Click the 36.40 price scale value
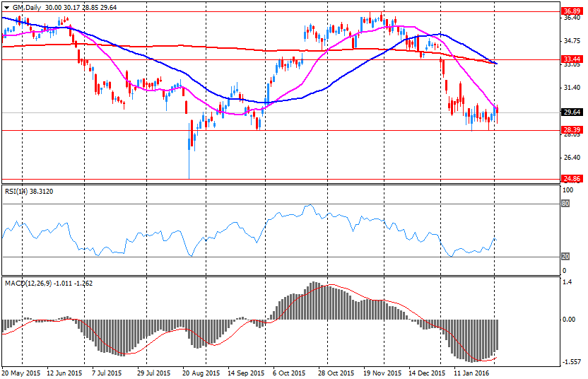The height and width of the screenshot is (379, 588). 572,18
